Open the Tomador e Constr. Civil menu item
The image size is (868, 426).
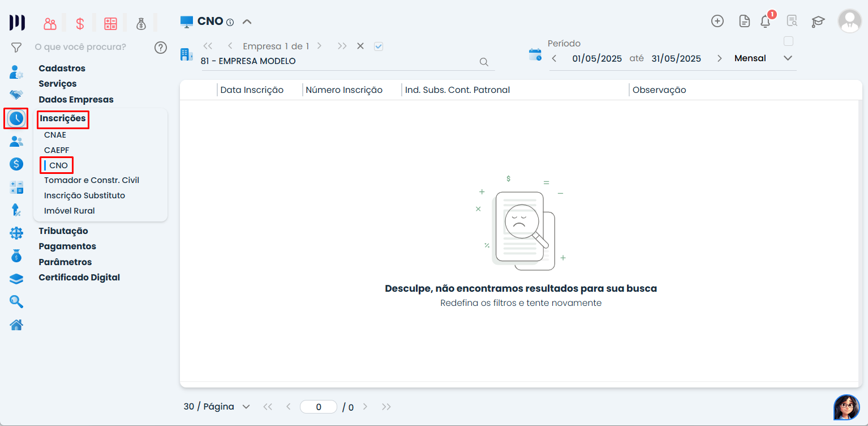pyautogui.click(x=92, y=180)
